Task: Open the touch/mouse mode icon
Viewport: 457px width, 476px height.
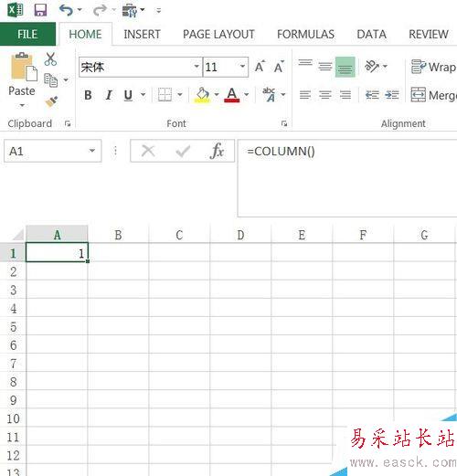Action: click(x=130, y=11)
